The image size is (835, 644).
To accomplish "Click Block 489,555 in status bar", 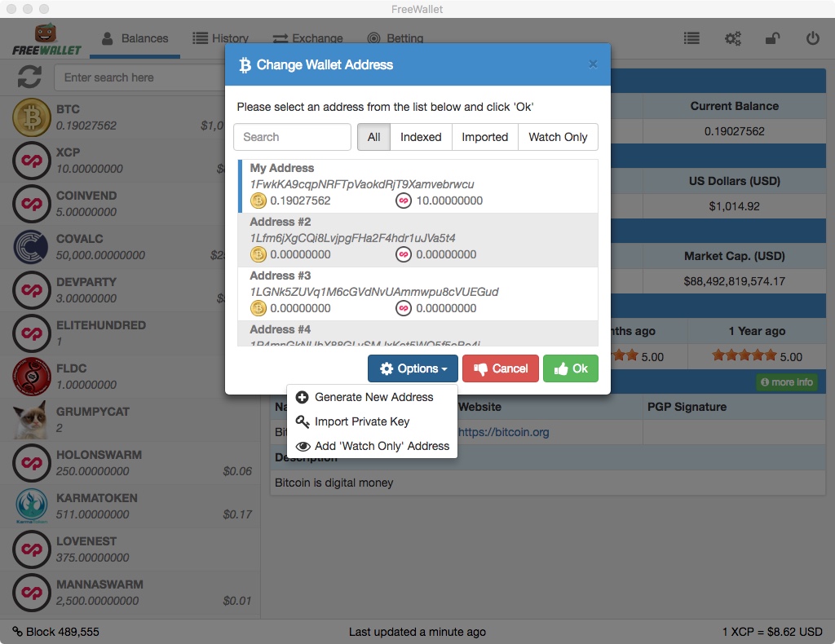I will tap(62, 632).
